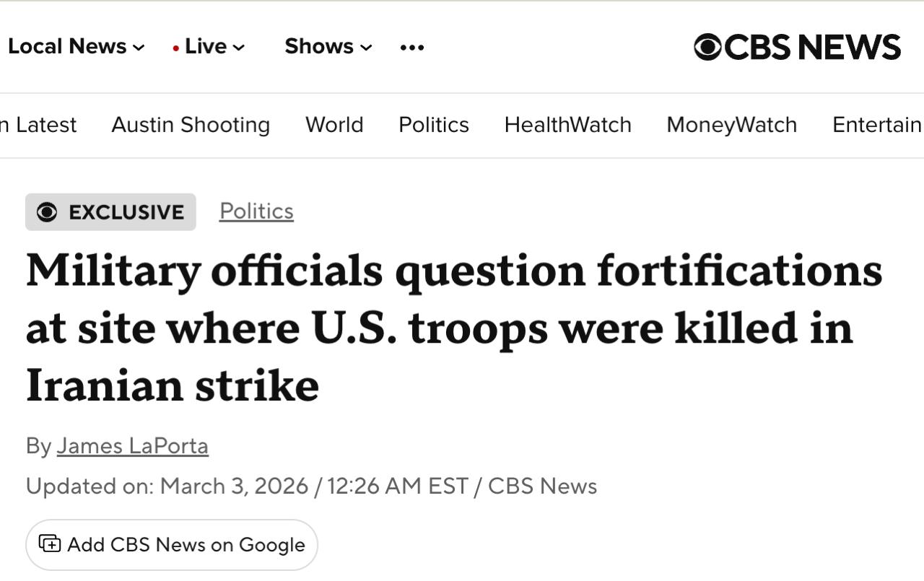
Task: Switch to the MoneyWatch section
Action: coord(731,125)
